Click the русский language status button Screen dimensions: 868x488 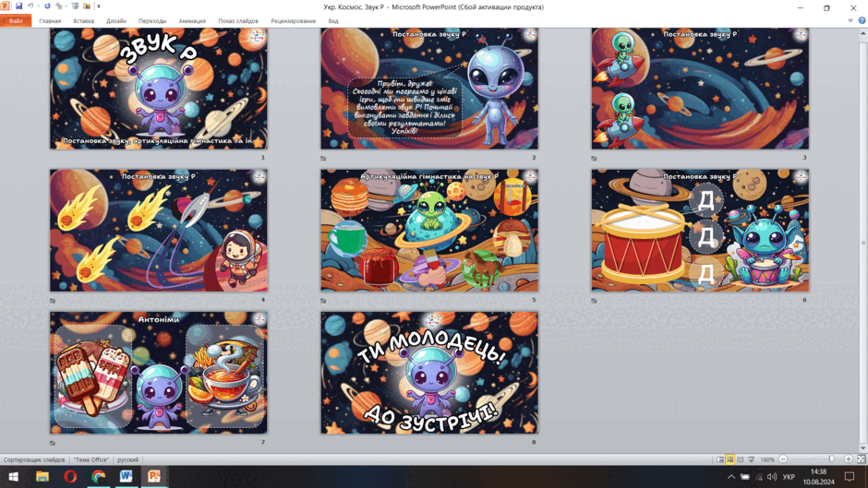coord(127,459)
